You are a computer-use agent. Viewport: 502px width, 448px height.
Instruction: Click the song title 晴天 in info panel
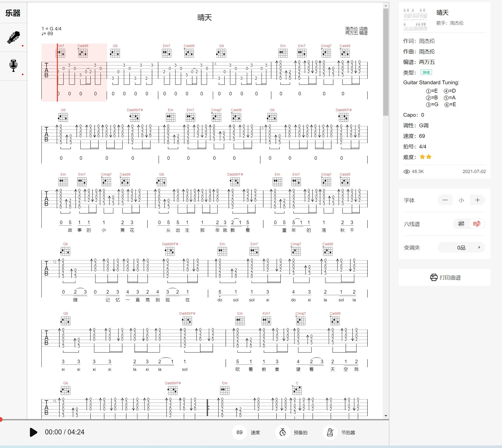(x=443, y=13)
